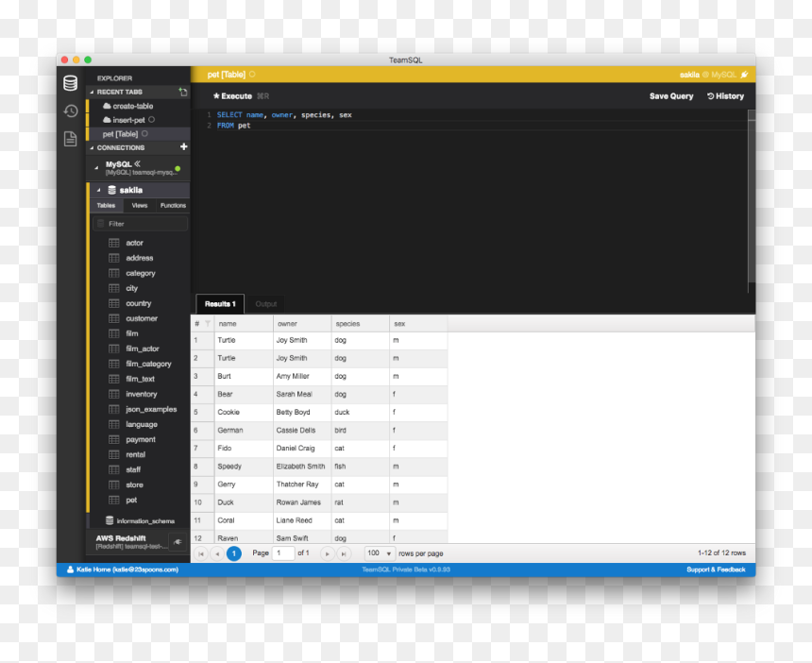Image resolution: width=812 pixels, height=663 pixels.
Task: Collapse the Recent Tabs section
Action: coord(93,93)
